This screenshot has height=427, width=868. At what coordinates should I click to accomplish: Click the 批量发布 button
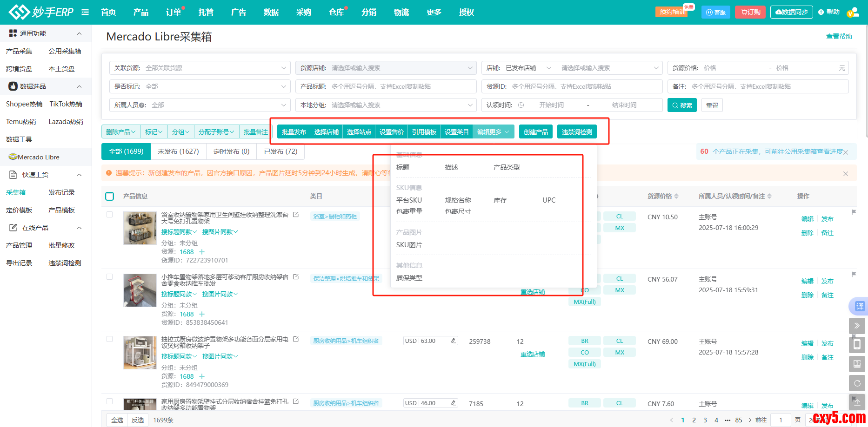(x=294, y=132)
